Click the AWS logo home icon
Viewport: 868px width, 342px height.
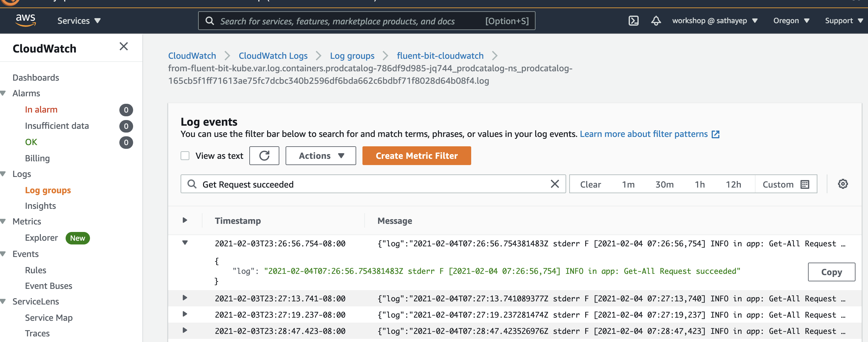(26, 21)
